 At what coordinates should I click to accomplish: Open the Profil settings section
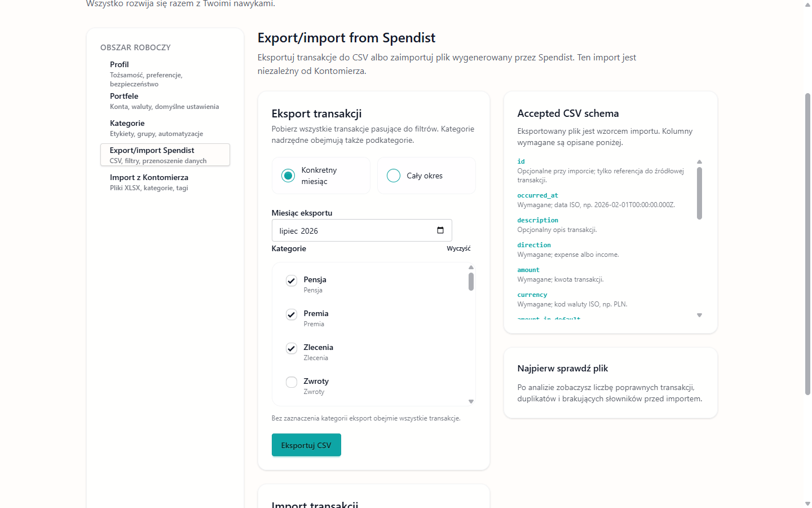click(x=165, y=73)
